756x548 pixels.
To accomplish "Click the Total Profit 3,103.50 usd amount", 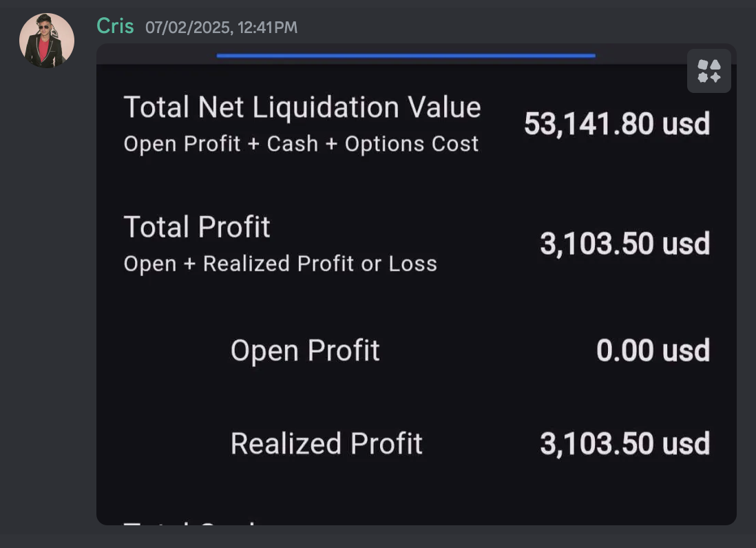I will (x=624, y=244).
